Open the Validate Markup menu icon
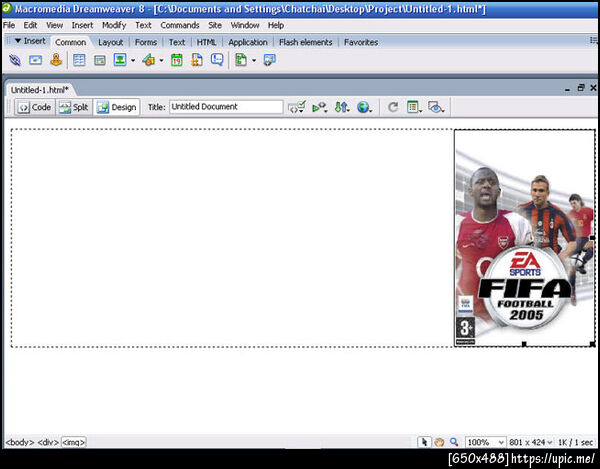Viewport: 600px width, 469px height. click(x=297, y=107)
